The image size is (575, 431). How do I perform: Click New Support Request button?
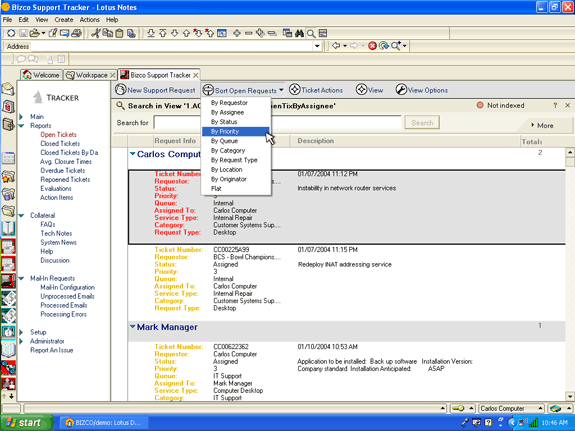pos(155,90)
